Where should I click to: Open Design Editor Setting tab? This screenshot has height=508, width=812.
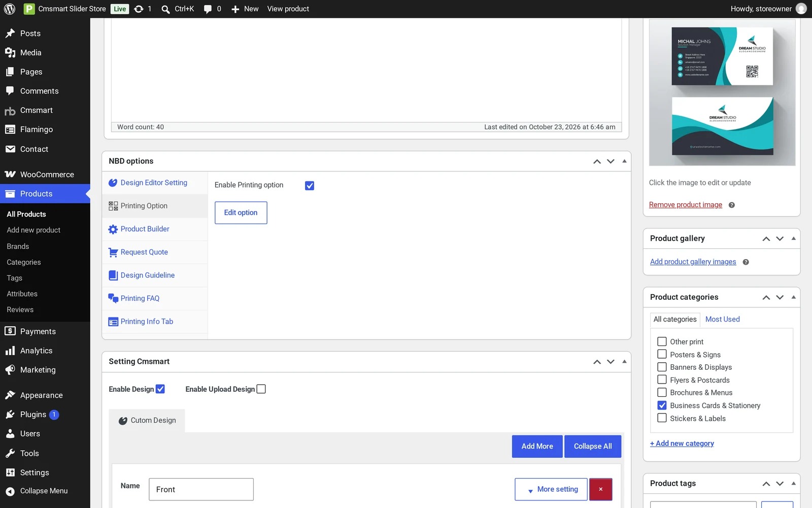[155, 183]
